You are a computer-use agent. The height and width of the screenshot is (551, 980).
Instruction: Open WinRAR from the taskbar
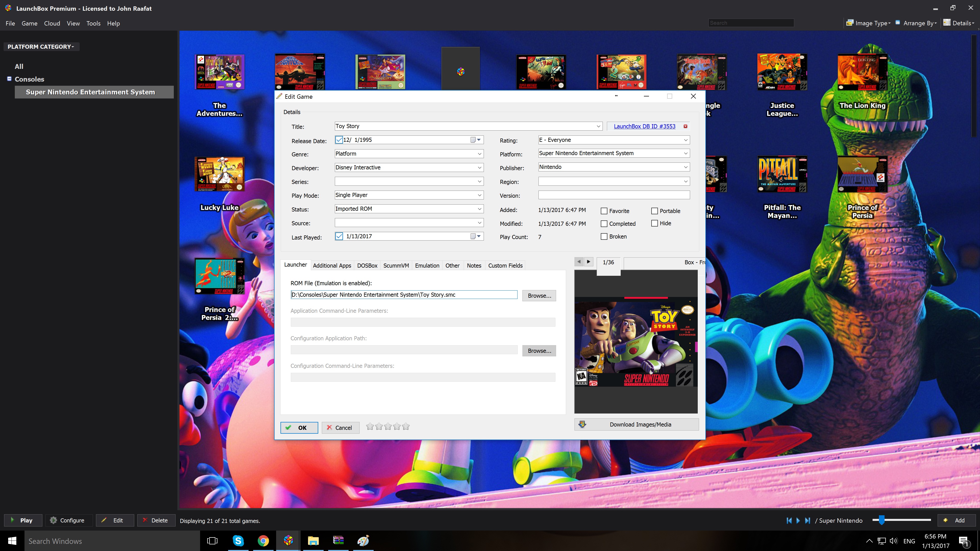[x=338, y=541]
